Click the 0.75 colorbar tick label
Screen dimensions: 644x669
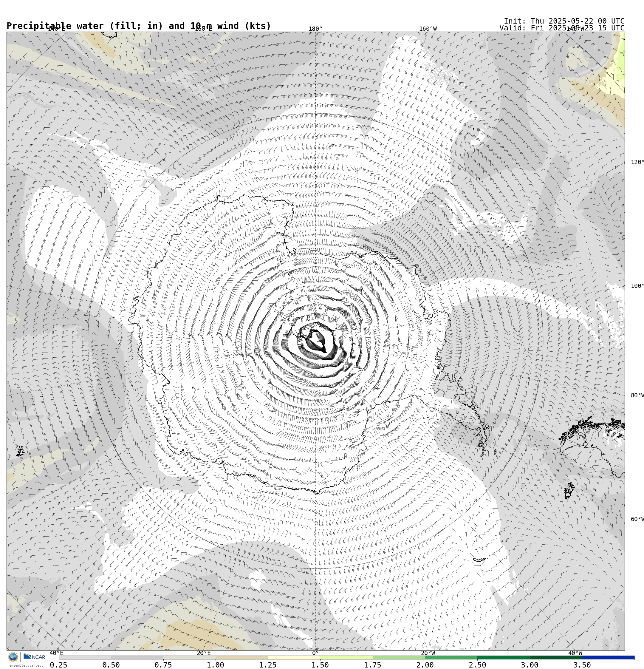163,665
